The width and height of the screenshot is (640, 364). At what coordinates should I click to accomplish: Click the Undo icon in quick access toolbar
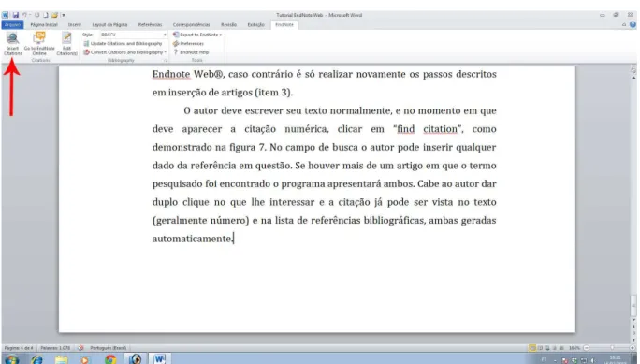tap(24, 15)
